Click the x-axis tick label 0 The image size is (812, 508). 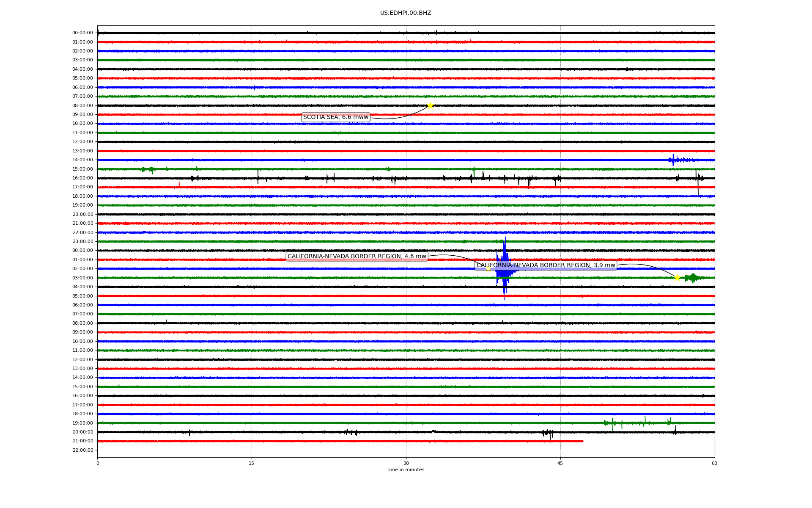coord(98,463)
